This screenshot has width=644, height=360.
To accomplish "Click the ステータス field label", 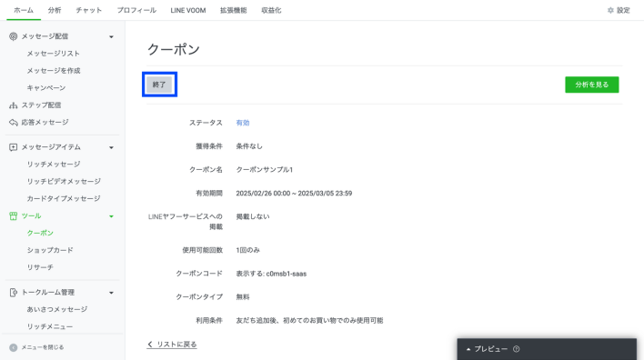I will tap(206, 123).
